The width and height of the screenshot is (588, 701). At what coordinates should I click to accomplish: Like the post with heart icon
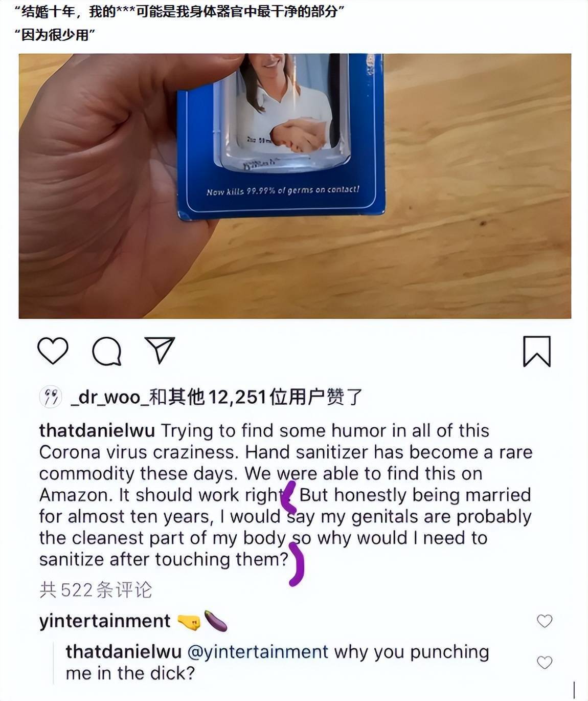coord(53,351)
